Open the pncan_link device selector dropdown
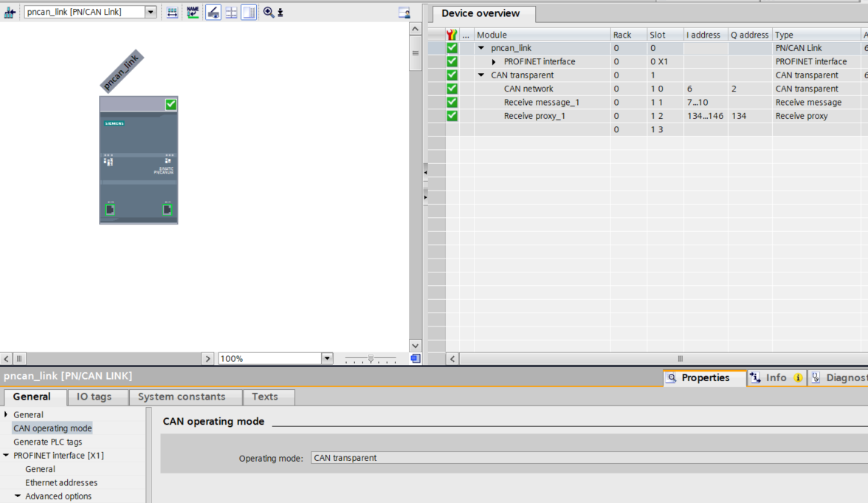The height and width of the screenshot is (503, 868). tap(151, 12)
